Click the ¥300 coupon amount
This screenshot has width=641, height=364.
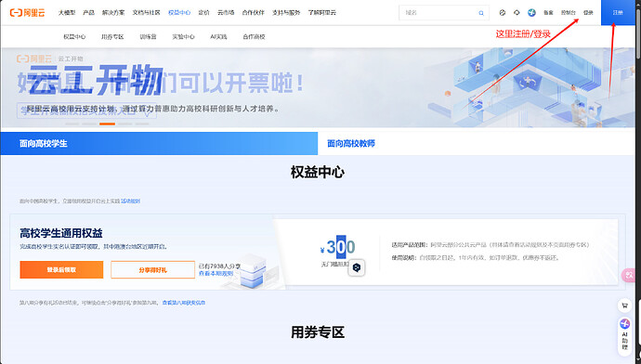click(338, 247)
